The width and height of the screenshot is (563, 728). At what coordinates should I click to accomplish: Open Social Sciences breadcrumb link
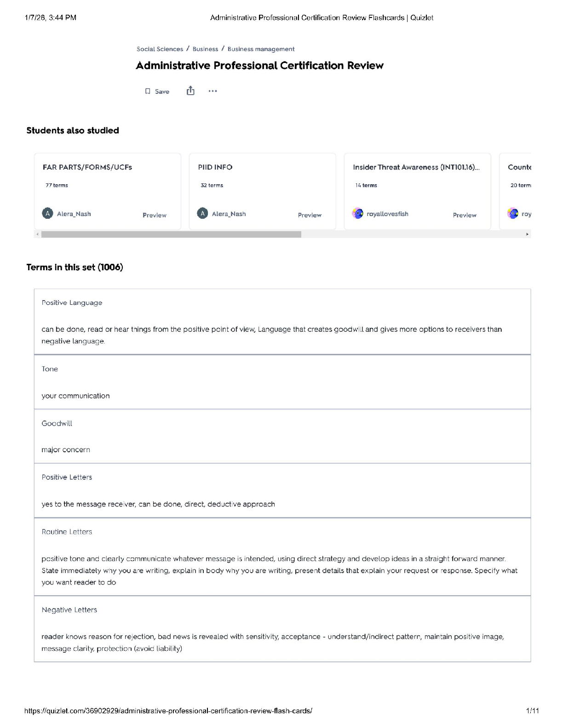pos(160,49)
